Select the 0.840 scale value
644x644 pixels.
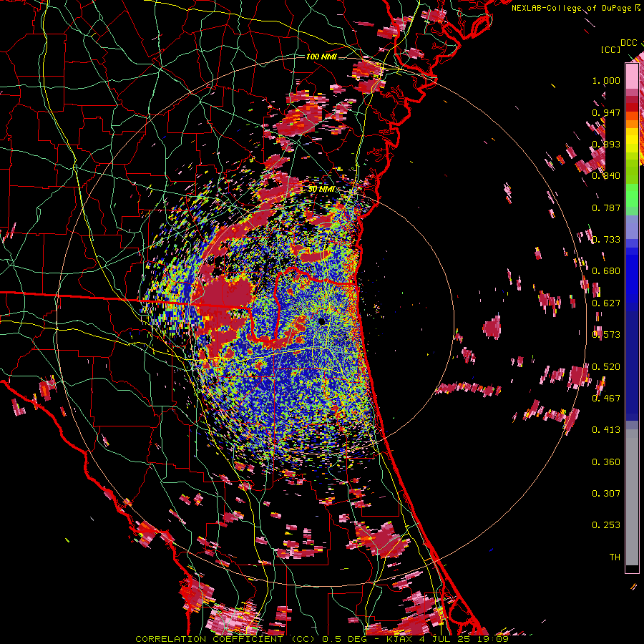[606, 176]
